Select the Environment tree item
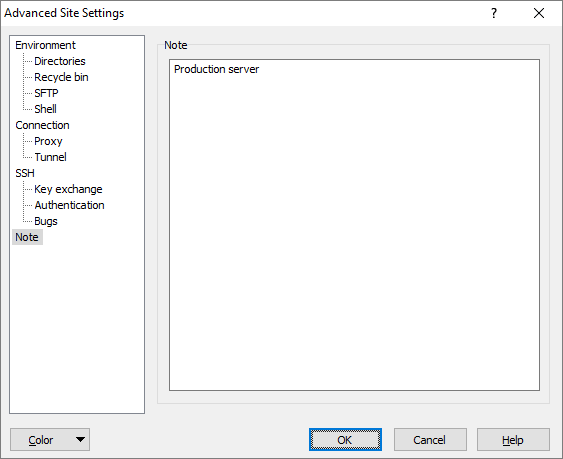563x459 pixels. pyautogui.click(x=45, y=45)
